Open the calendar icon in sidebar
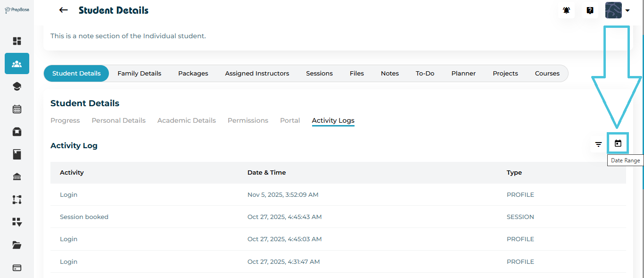This screenshot has height=278, width=644. pyautogui.click(x=17, y=109)
